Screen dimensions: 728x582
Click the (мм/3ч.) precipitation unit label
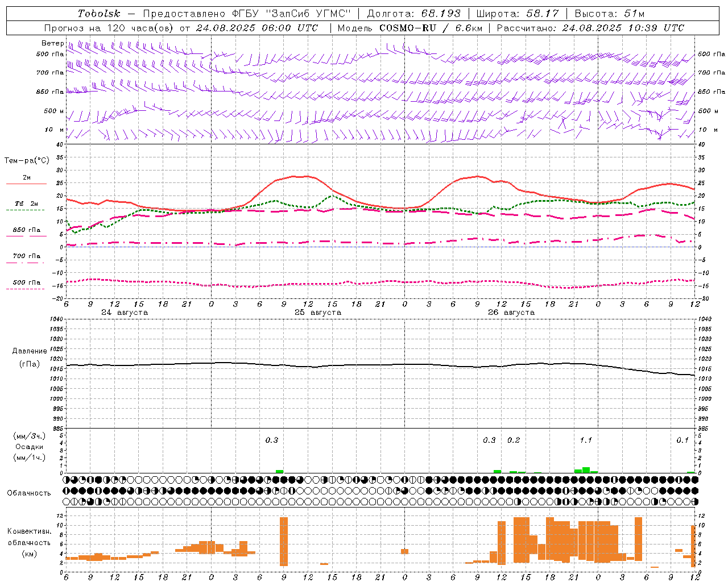[x=30, y=436]
